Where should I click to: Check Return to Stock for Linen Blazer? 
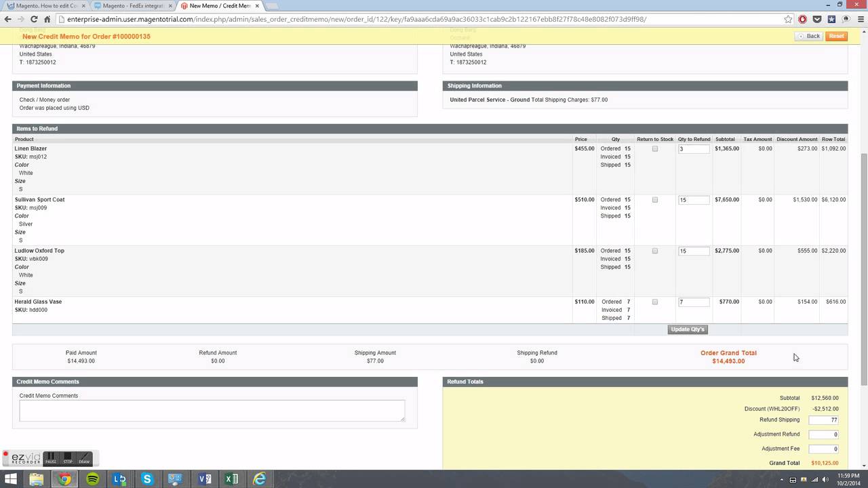(x=655, y=148)
